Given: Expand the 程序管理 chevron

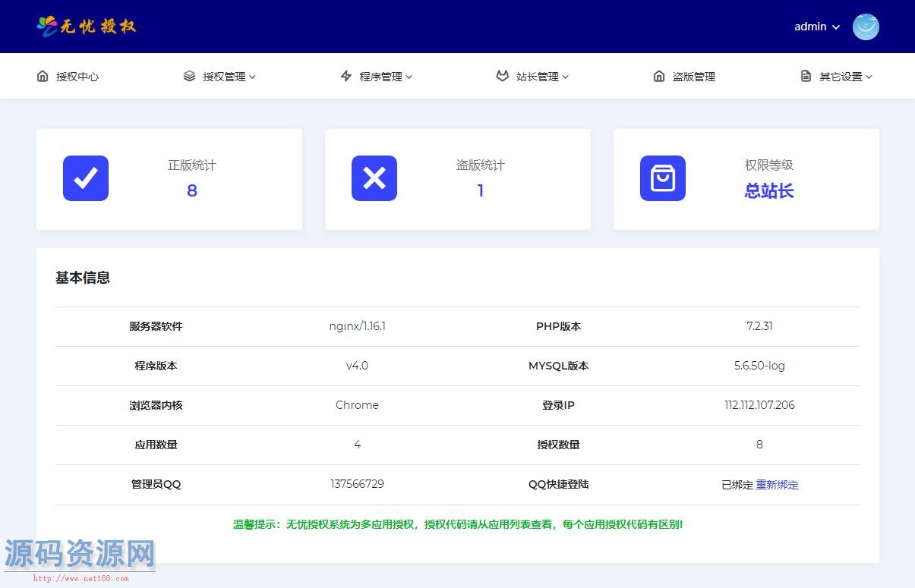Looking at the screenshot, I should click(409, 77).
